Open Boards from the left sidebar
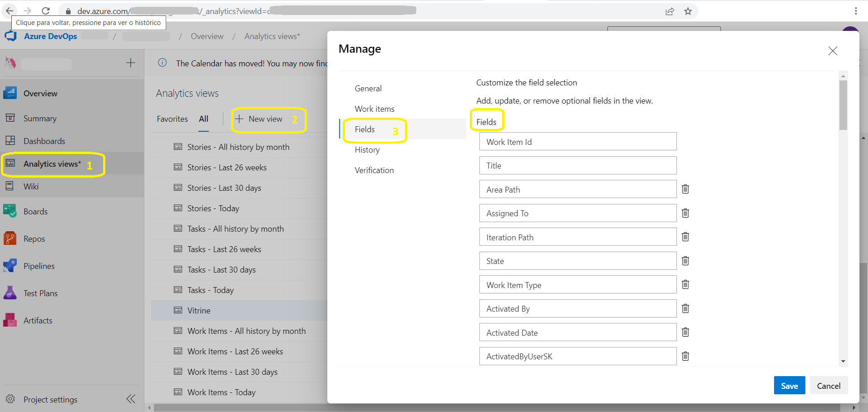Viewport: 868px width, 412px height. click(35, 211)
